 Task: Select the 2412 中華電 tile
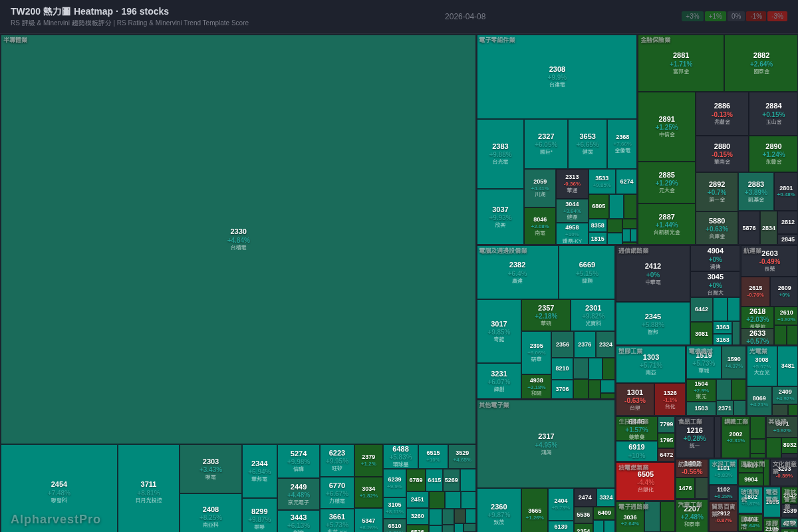coord(653,274)
